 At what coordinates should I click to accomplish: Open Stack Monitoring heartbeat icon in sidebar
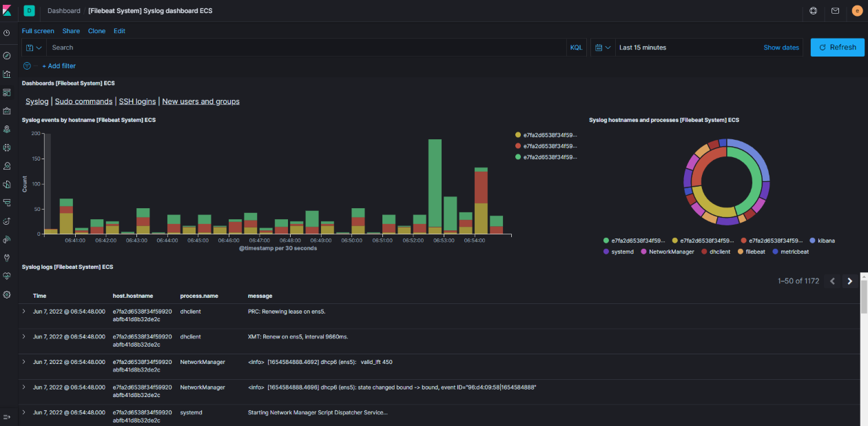point(7,276)
